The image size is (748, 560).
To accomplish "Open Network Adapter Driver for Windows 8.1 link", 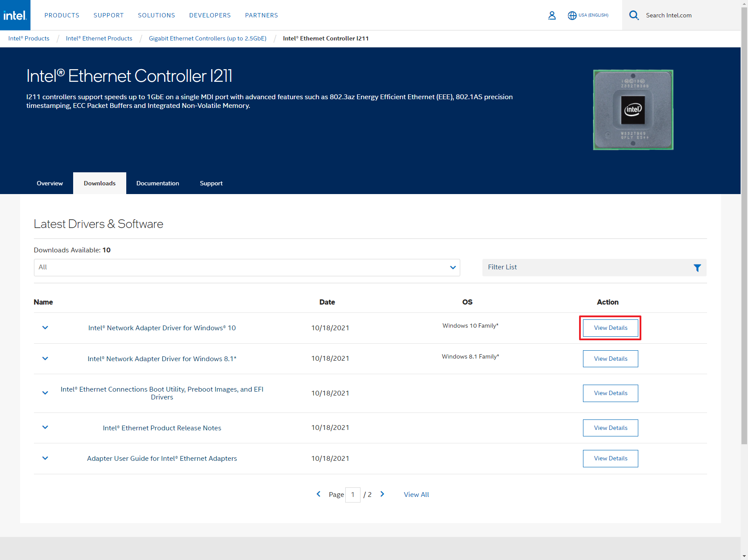I will (x=162, y=359).
